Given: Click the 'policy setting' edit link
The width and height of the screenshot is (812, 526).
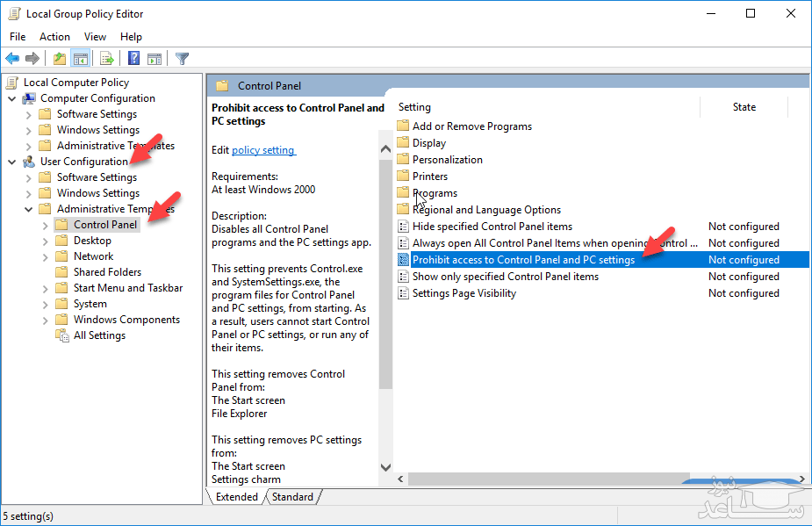Looking at the screenshot, I should coord(263,150).
